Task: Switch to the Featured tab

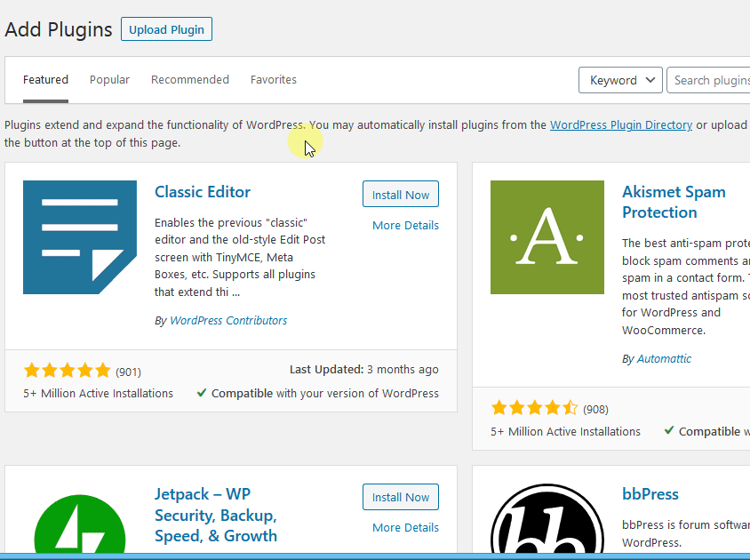Action: click(x=45, y=80)
